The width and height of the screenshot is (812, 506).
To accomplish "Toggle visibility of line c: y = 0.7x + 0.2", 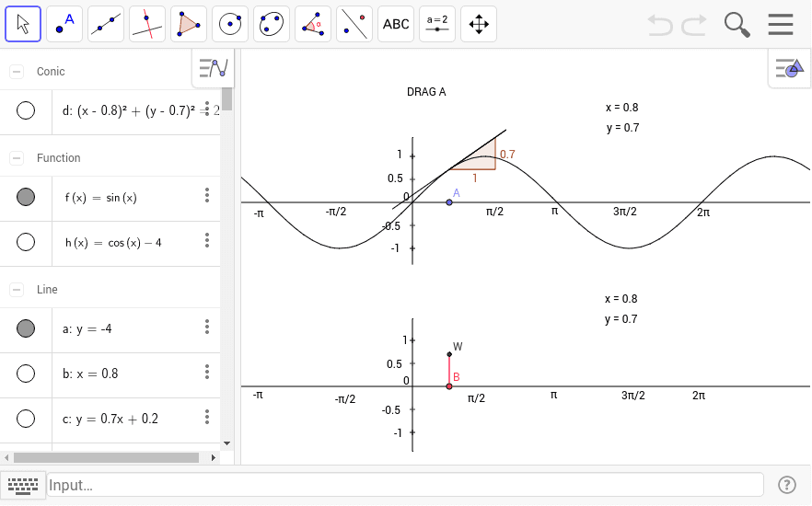I will 26,418.
